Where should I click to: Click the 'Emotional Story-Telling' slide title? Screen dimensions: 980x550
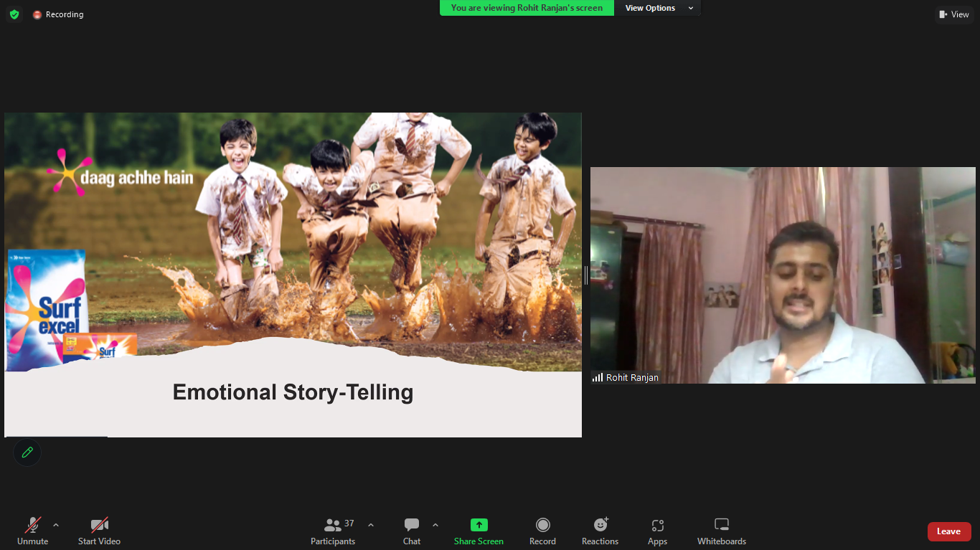[293, 392]
